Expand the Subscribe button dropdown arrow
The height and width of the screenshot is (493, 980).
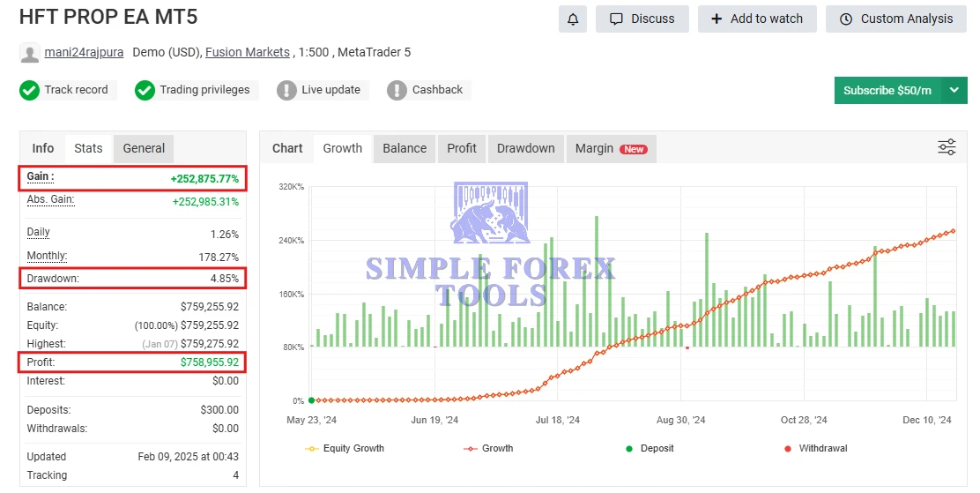[x=954, y=90]
